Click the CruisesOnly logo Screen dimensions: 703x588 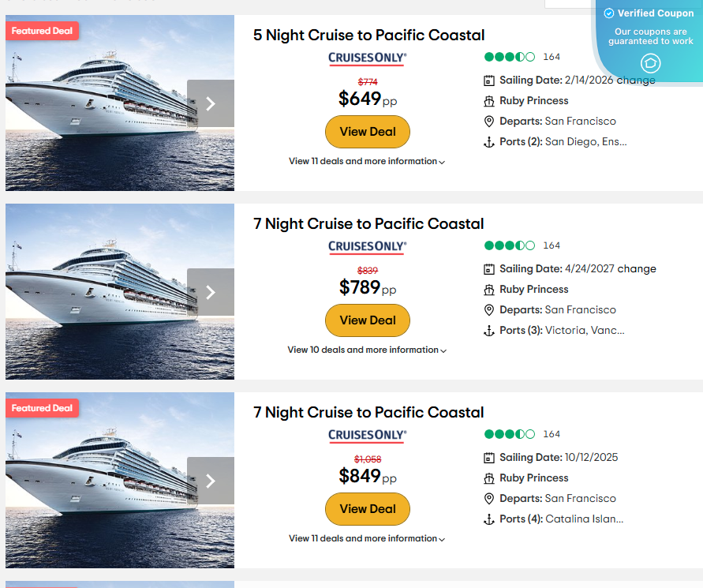pos(367,58)
